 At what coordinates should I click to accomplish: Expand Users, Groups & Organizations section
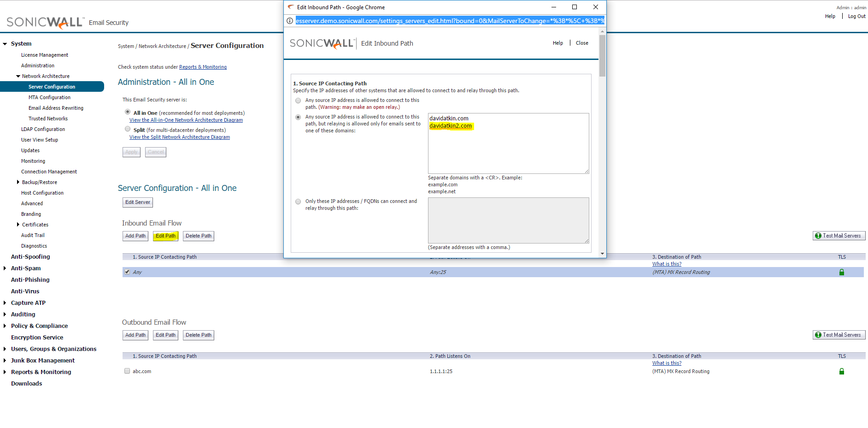click(5, 349)
